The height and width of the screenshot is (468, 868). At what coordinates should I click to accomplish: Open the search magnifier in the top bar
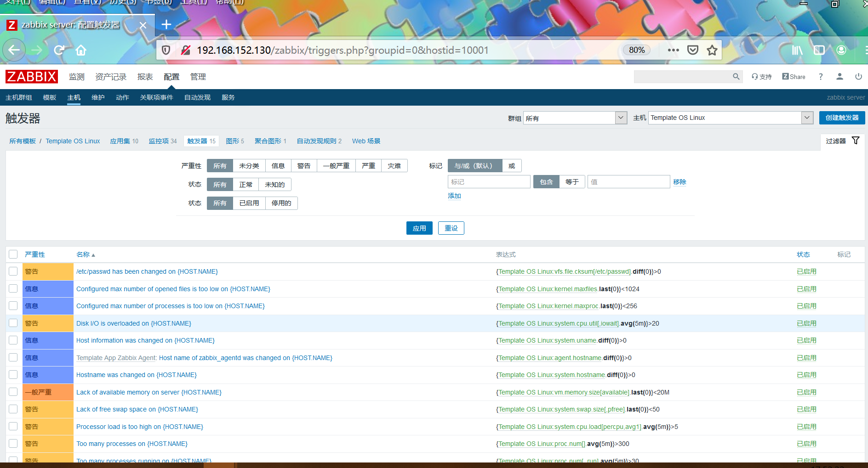(x=736, y=76)
